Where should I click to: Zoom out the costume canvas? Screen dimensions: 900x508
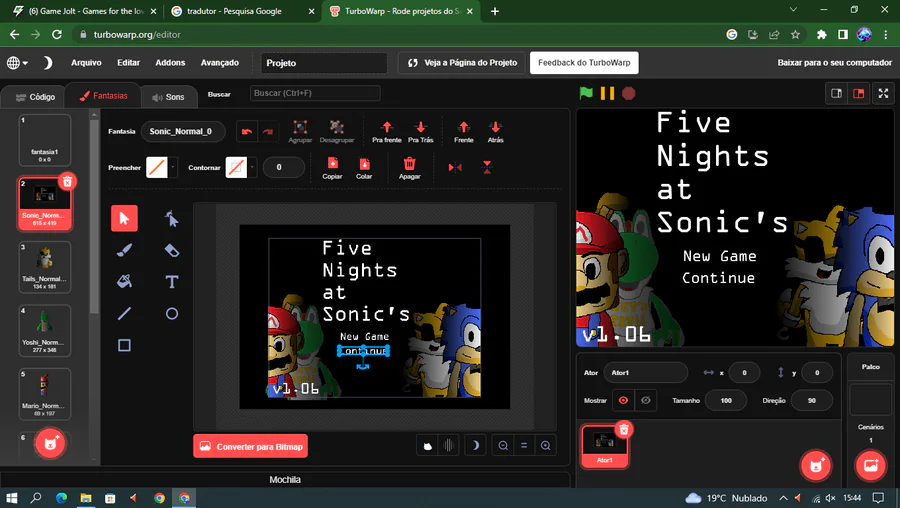pos(503,445)
